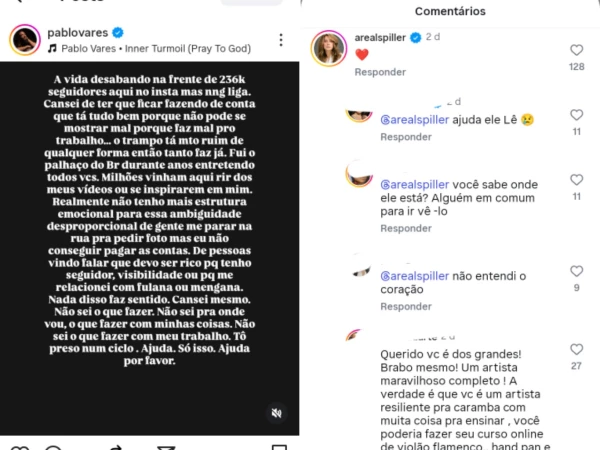
Task: Open the @arealspiller mention in 'não entendi' comment
Action: coord(414,276)
